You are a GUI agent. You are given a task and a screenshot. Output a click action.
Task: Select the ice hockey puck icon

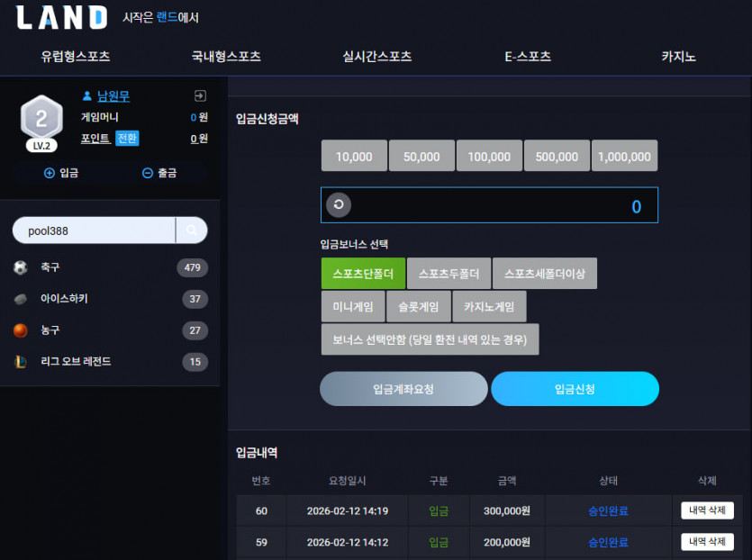point(20,299)
